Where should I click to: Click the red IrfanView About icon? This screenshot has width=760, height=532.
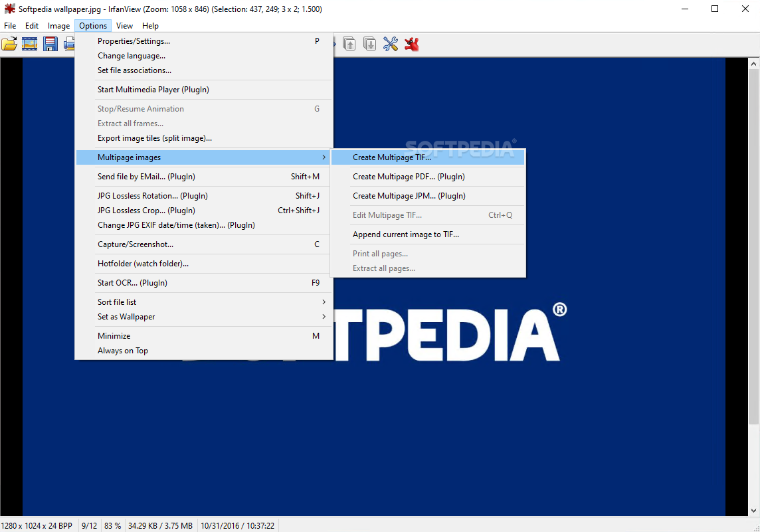point(411,44)
